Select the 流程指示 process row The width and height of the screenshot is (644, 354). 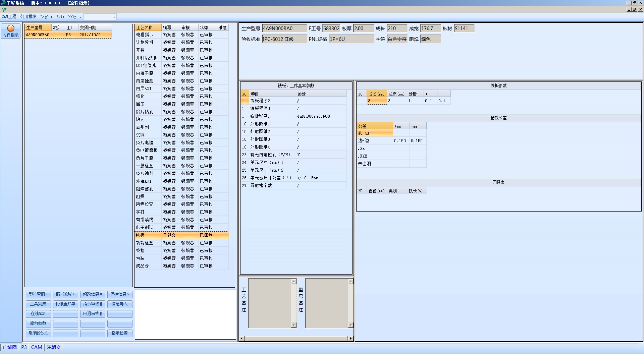(x=181, y=35)
